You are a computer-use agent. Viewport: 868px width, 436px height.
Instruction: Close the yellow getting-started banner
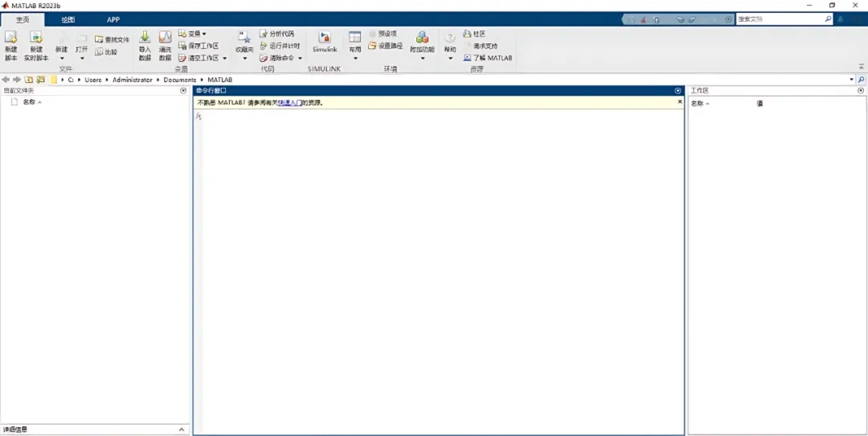pos(680,102)
